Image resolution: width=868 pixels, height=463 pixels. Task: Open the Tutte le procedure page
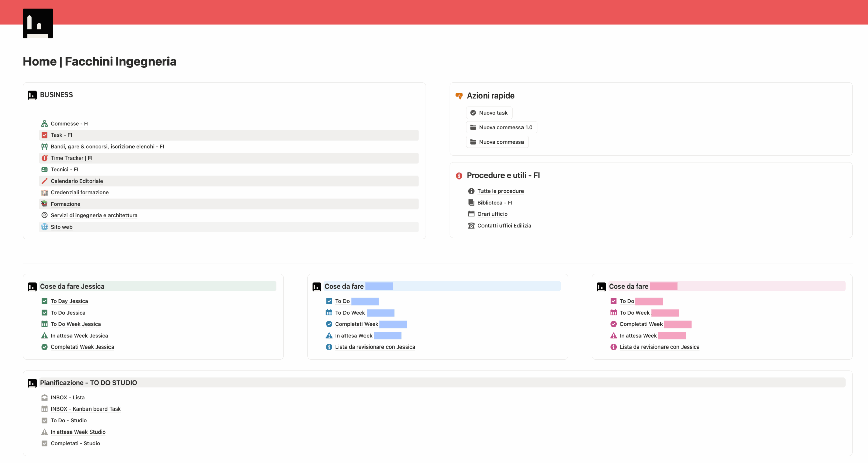500,191
